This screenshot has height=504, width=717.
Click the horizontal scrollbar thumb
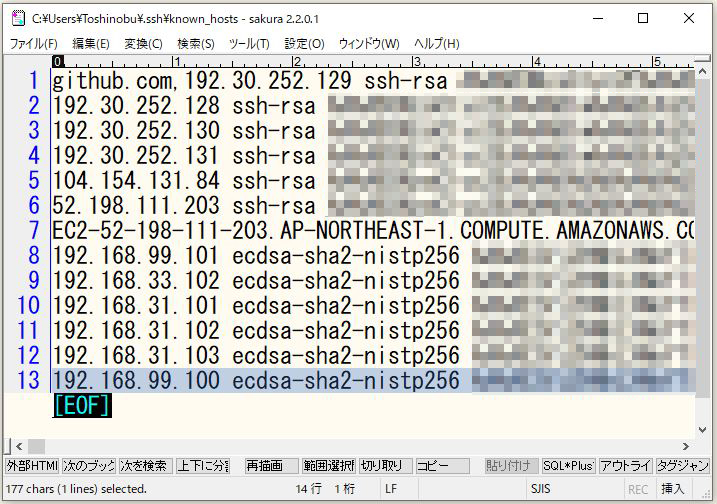pyautogui.click(x=37, y=446)
